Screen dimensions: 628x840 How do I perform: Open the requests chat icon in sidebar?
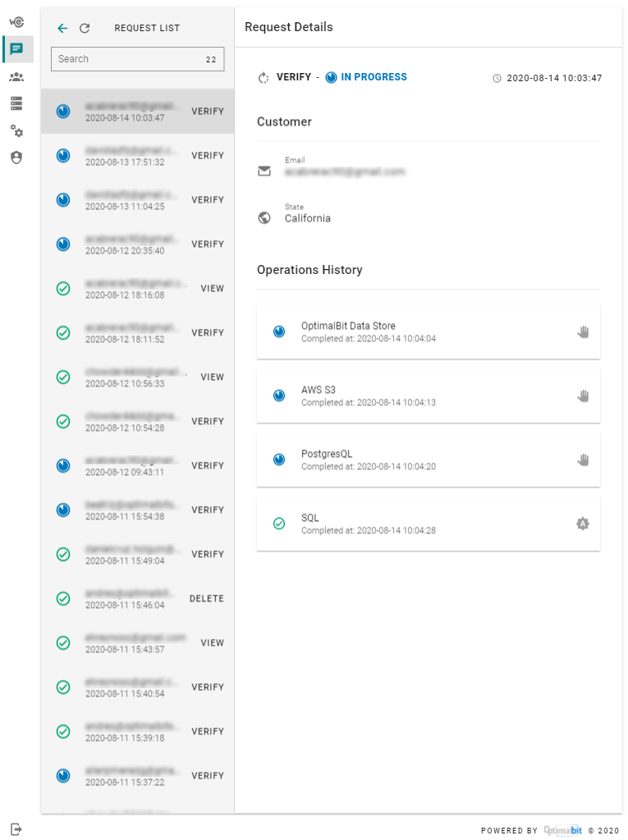(x=16, y=49)
